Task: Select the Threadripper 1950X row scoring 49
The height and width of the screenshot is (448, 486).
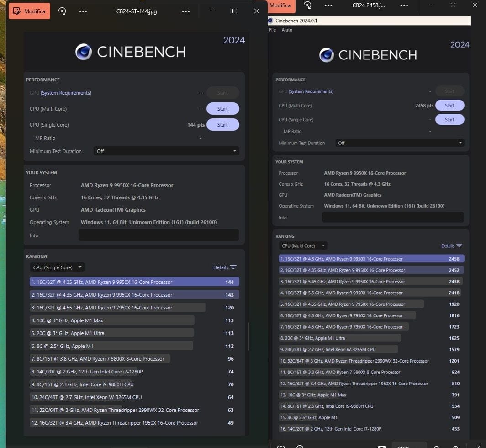Action: 134,423
